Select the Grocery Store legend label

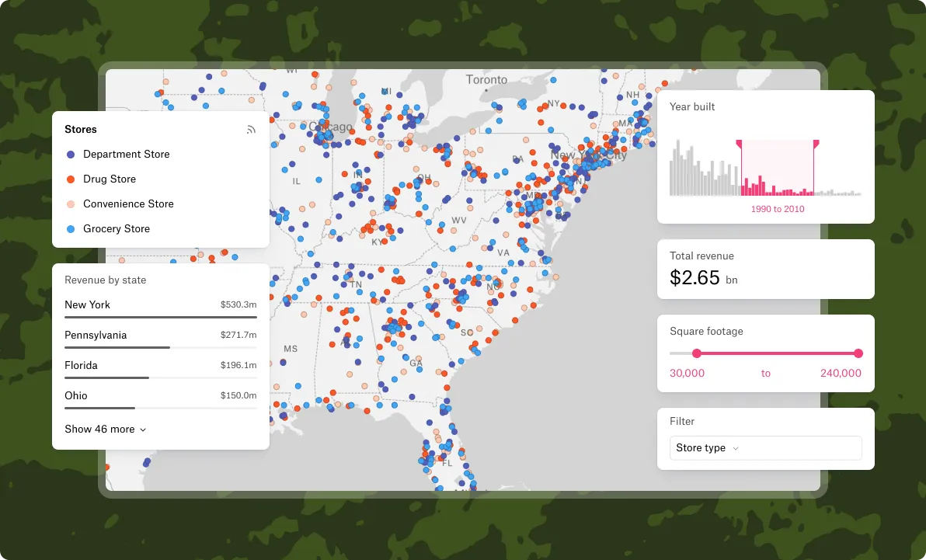117,228
